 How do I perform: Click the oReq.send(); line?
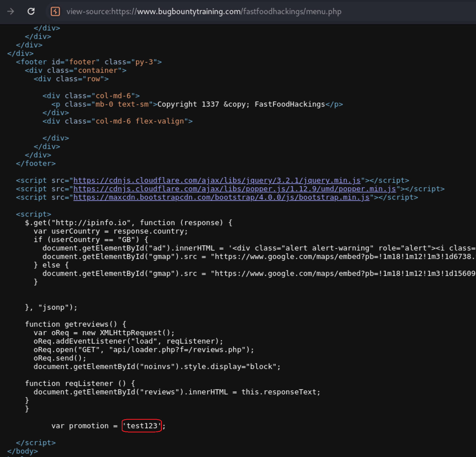coord(60,358)
